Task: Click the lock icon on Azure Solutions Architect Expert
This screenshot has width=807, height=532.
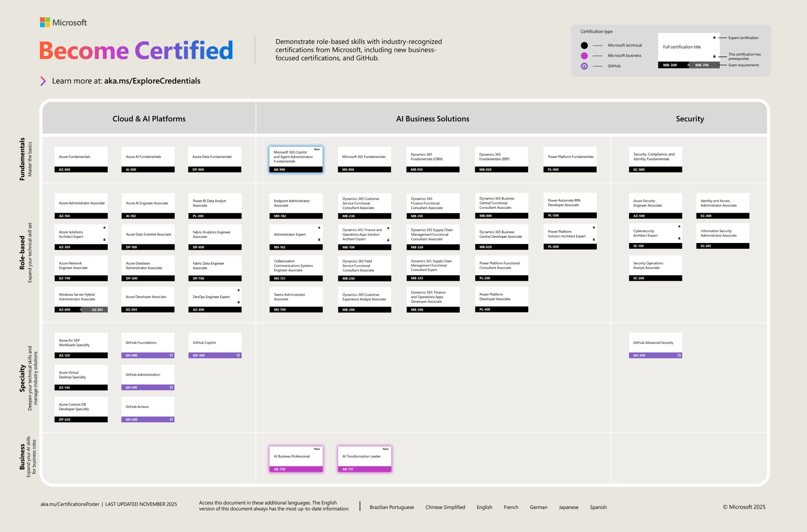Action: pos(104,239)
